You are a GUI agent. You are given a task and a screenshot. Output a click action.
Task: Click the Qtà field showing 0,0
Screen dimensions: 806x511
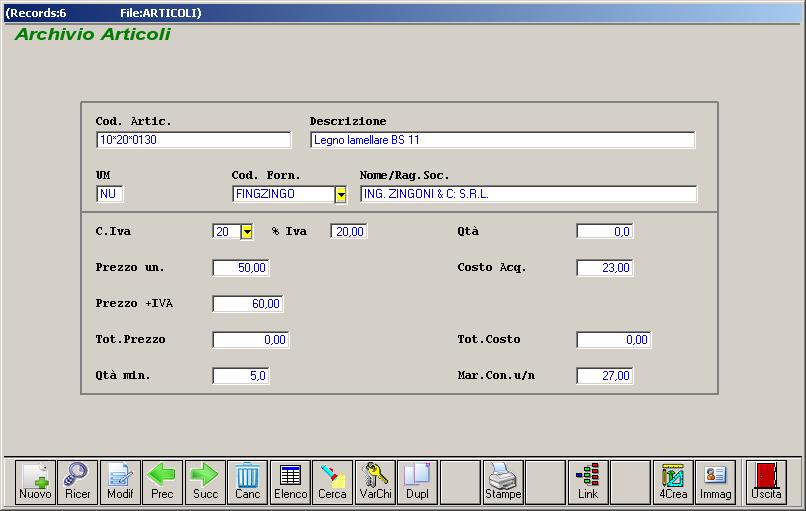[x=604, y=232]
